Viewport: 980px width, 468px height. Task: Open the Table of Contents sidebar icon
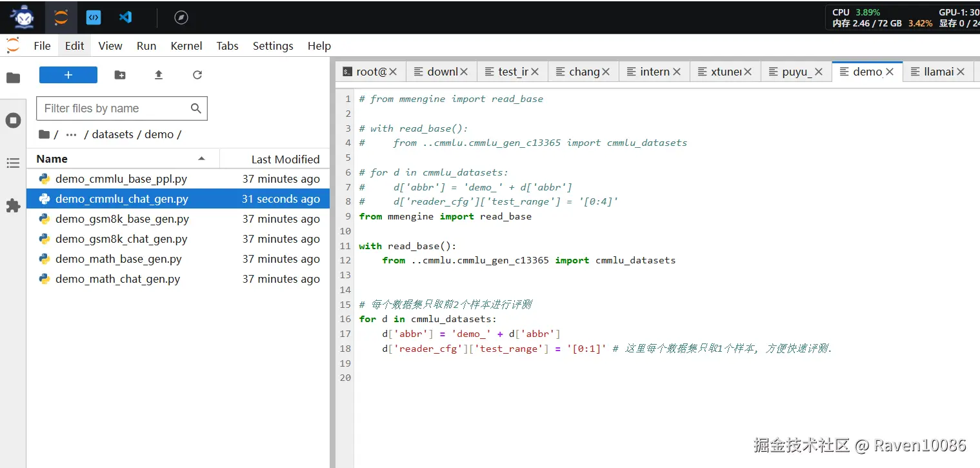point(13,163)
